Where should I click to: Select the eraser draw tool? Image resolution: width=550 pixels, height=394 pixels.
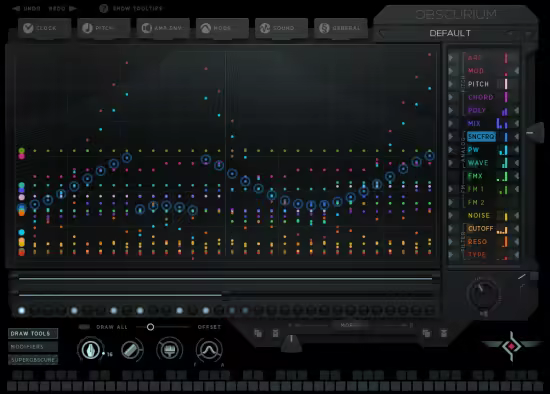131,349
